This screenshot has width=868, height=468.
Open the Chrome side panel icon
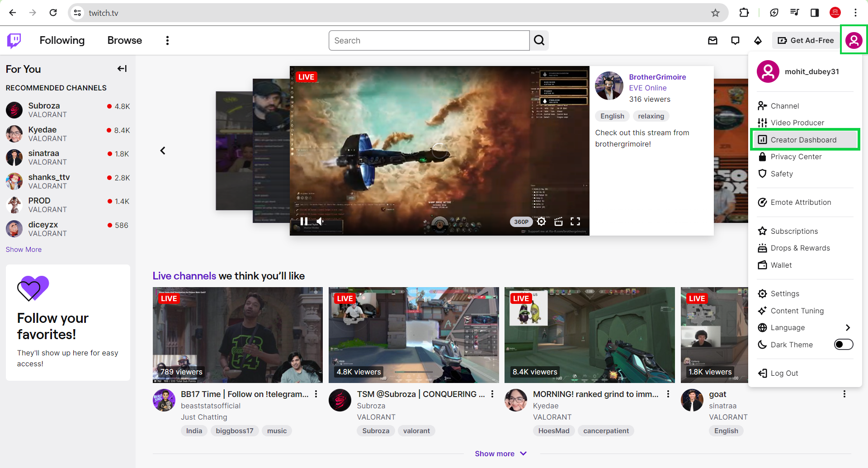[x=815, y=13]
